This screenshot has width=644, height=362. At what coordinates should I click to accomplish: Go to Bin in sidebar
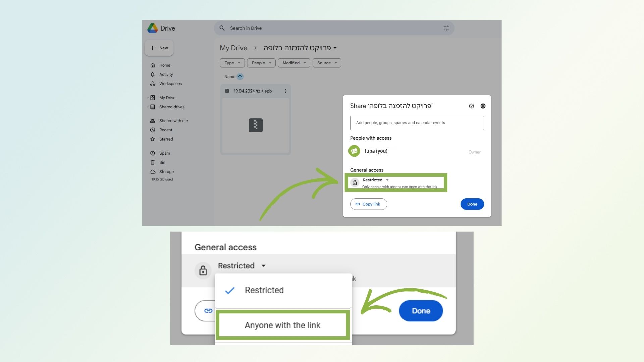[x=162, y=163]
